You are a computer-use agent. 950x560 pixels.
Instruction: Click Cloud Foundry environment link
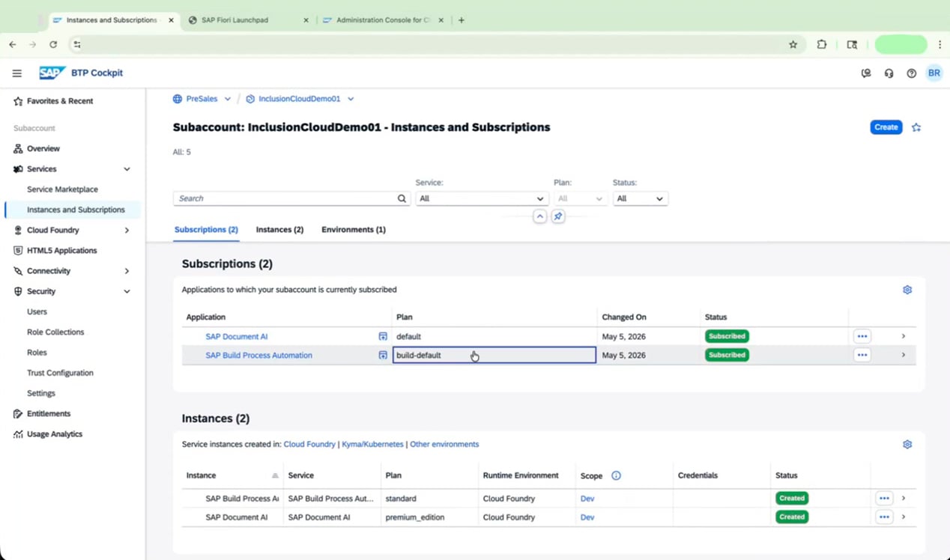coord(309,445)
